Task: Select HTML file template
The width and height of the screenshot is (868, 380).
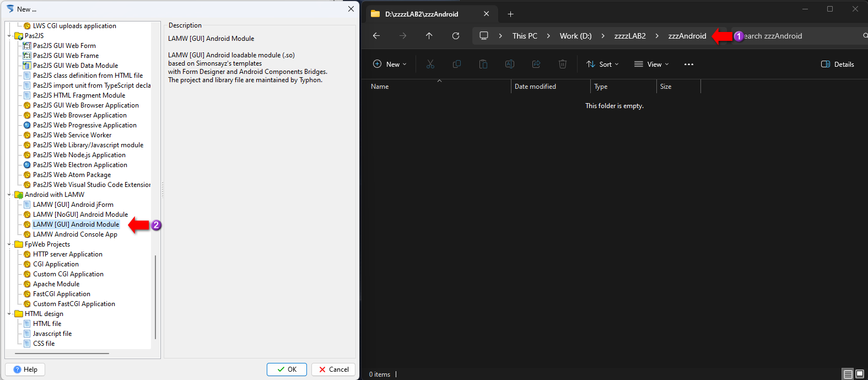Action: [x=47, y=324]
